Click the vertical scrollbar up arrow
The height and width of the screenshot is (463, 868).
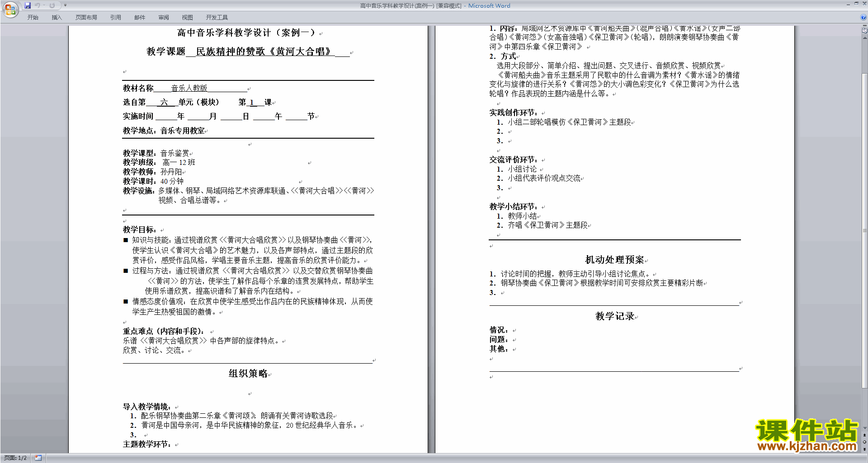click(865, 38)
